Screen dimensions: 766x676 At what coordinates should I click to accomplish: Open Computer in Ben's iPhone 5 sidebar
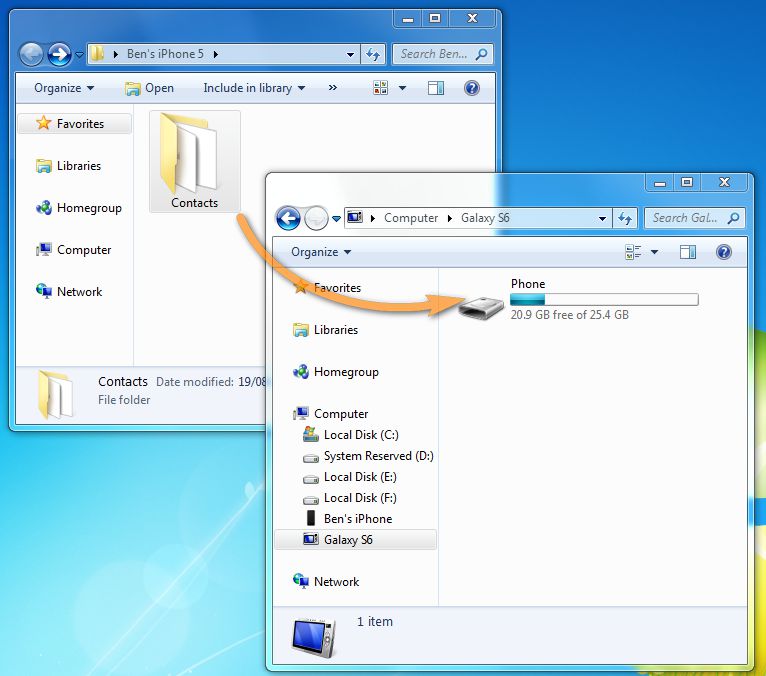(73, 250)
